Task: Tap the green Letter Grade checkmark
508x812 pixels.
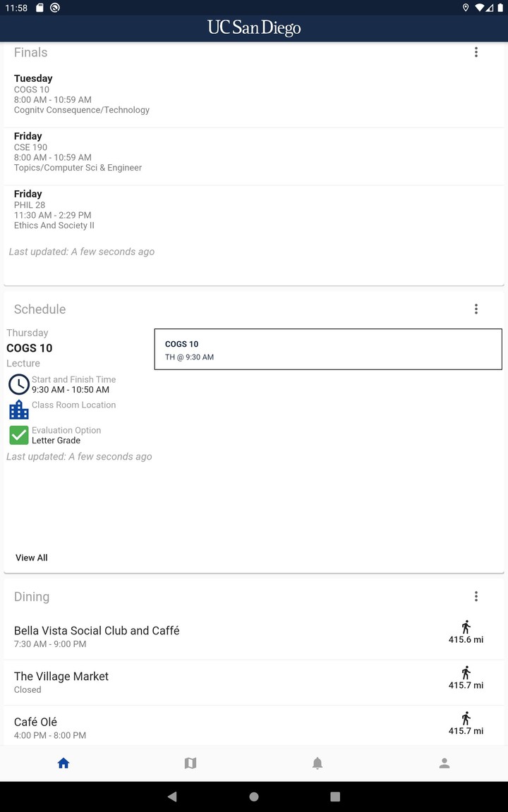Action: click(x=18, y=435)
